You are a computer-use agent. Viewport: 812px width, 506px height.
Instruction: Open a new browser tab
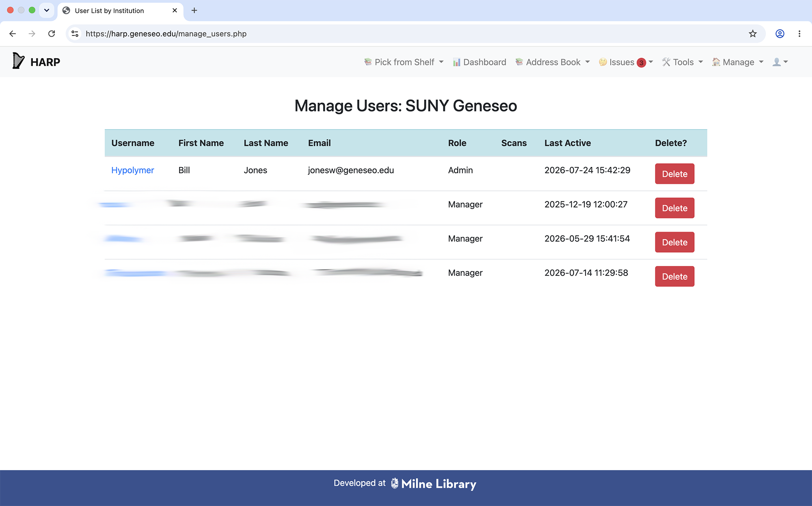pyautogui.click(x=194, y=11)
